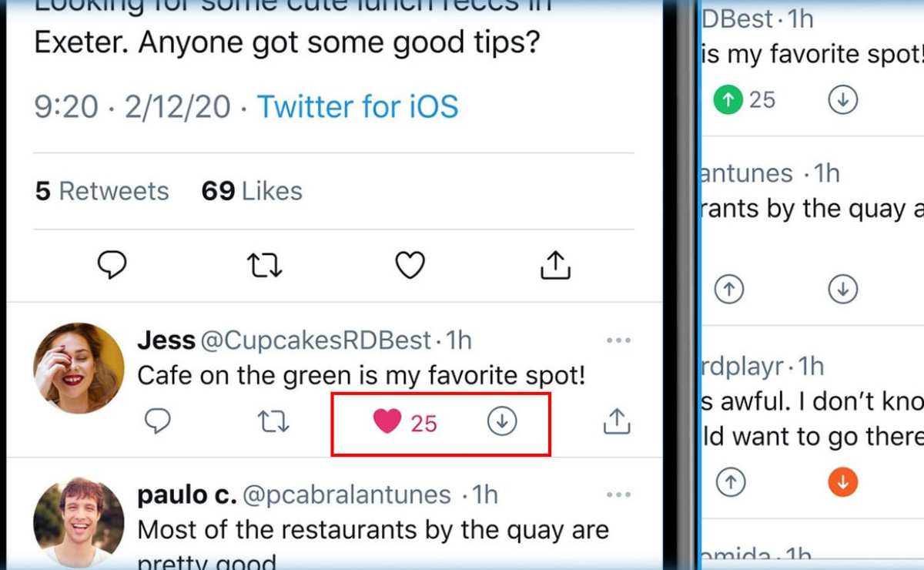Screen dimensions: 924x570
Task: Open paulo c.'s profile picture
Action: pos(79,522)
